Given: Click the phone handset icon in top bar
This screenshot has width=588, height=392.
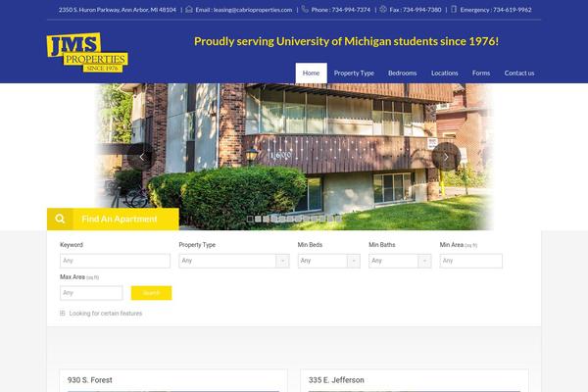Looking at the screenshot, I should click(305, 10).
